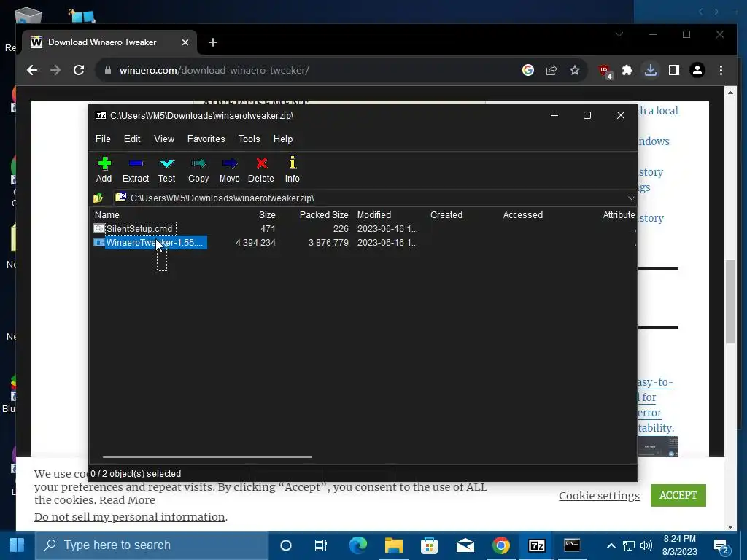
Task: Sort by Modified column header
Action: coord(374,215)
